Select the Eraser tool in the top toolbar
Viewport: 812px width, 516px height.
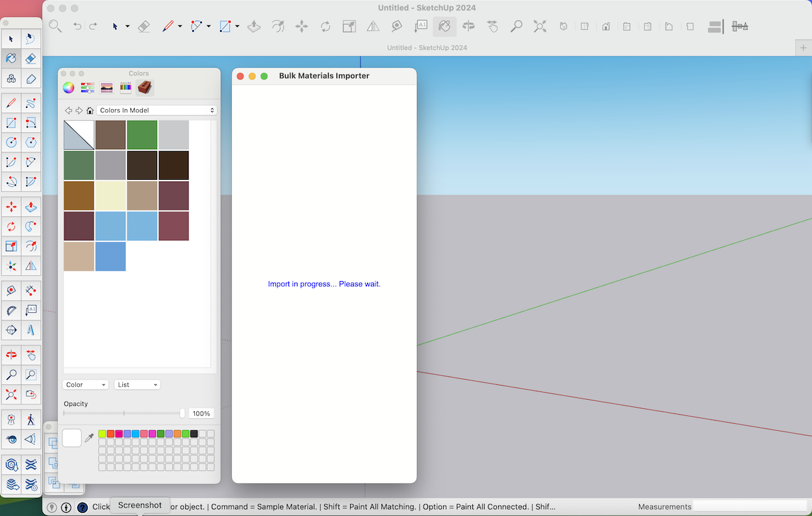pos(144,26)
